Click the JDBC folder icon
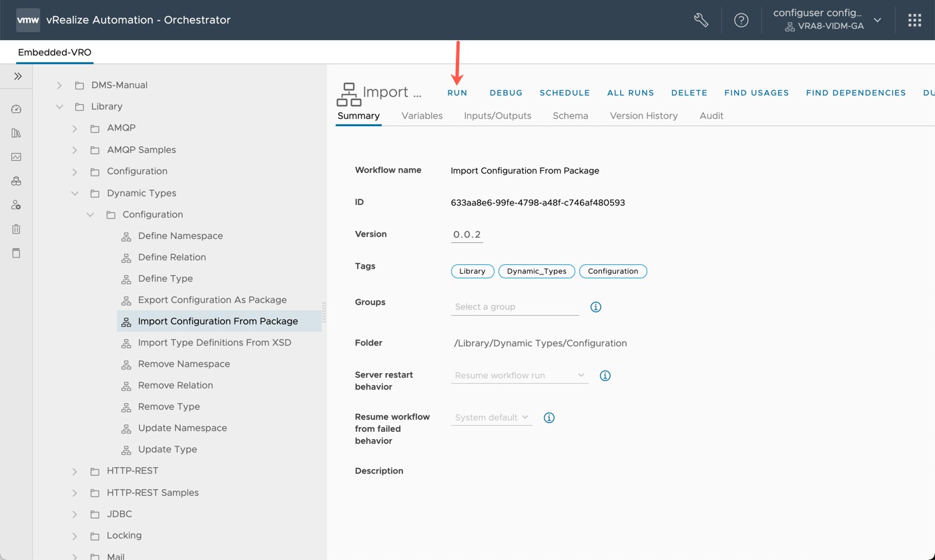This screenshot has height=560, width=935. 95,514
